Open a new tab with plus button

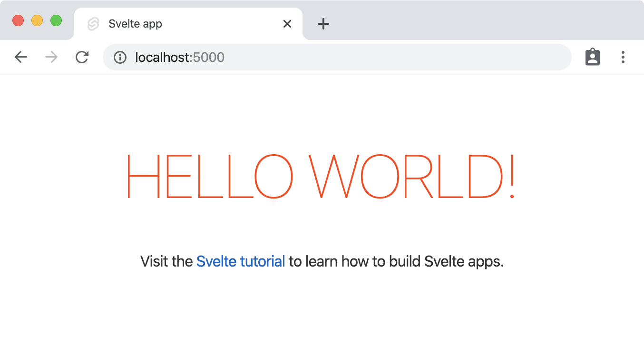coord(323,24)
